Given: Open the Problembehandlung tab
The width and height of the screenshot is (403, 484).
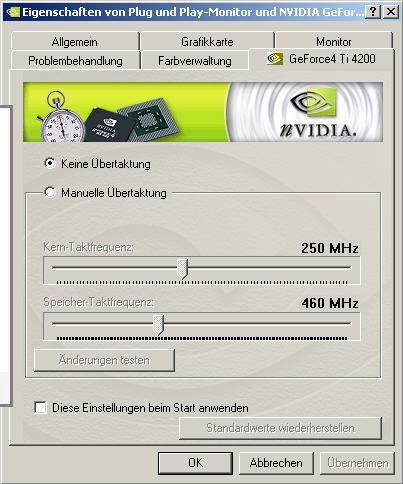Looking at the screenshot, I should point(75,61).
